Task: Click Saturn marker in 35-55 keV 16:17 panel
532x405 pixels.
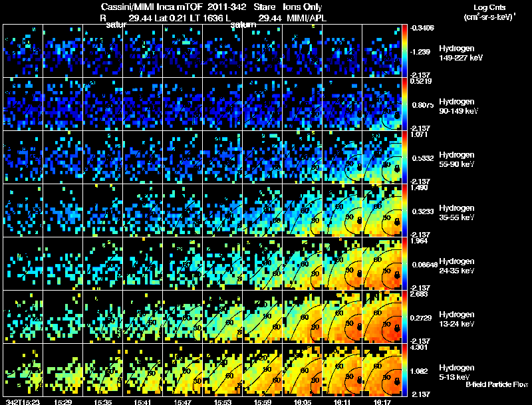Action: tap(396, 221)
